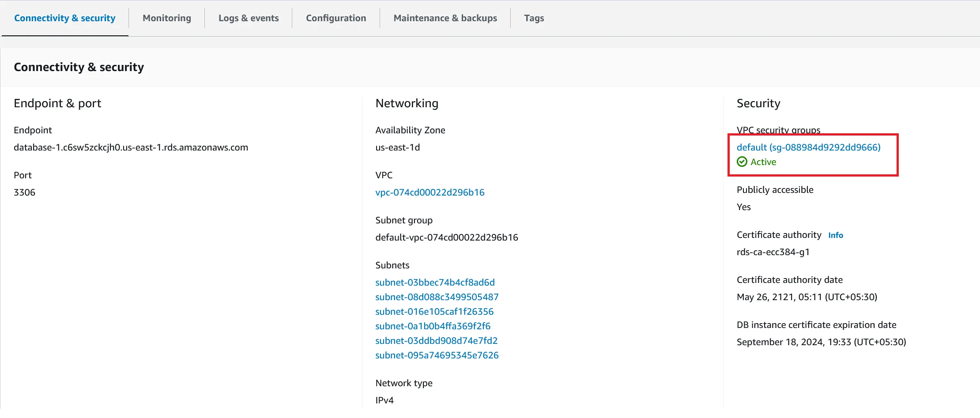
Task: Click Info link beside Certificate authority
Action: [835, 235]
